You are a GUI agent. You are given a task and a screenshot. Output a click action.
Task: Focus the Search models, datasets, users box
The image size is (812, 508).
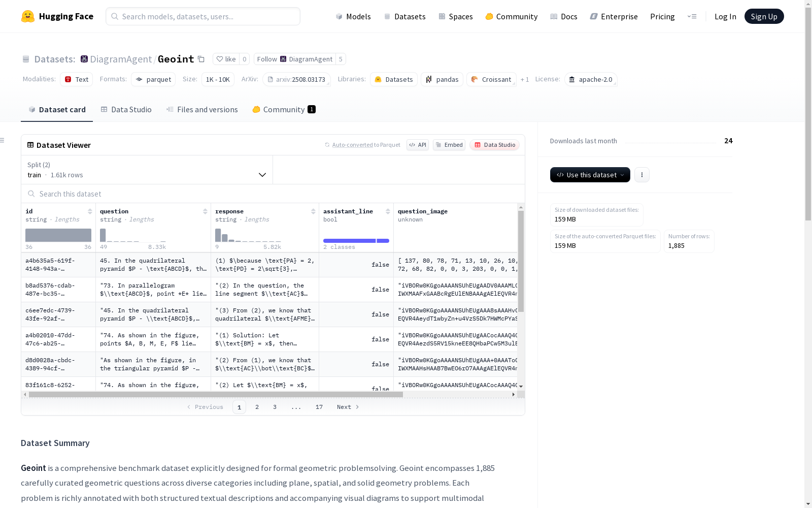coord(203,16)
